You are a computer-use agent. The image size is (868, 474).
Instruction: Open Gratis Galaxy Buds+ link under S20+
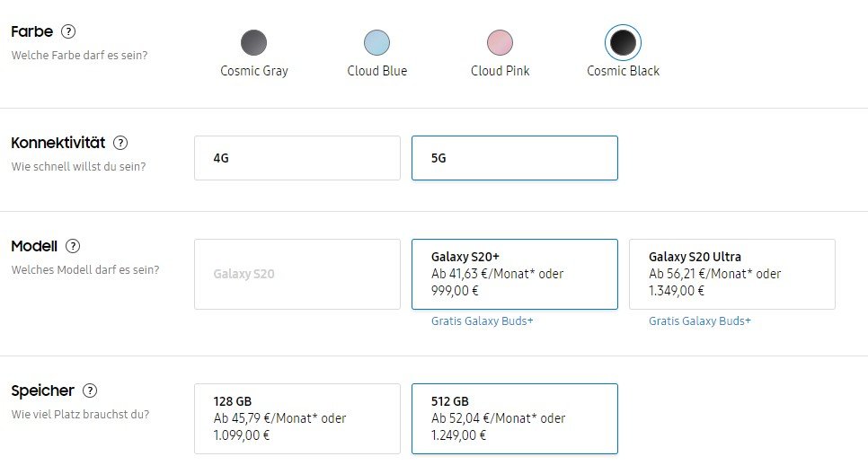click(483, 320)
